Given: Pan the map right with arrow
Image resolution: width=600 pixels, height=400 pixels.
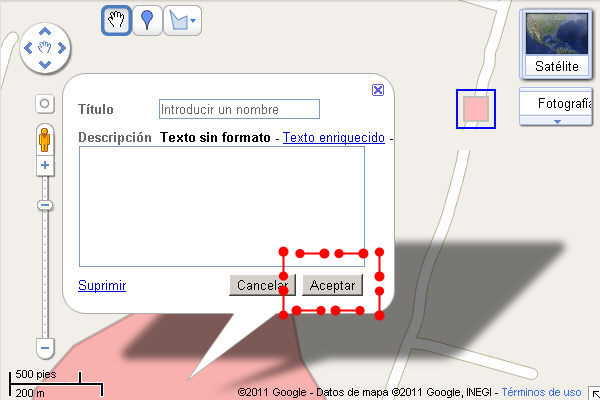Looking at the screenshot, I should [x=62, y=48].
